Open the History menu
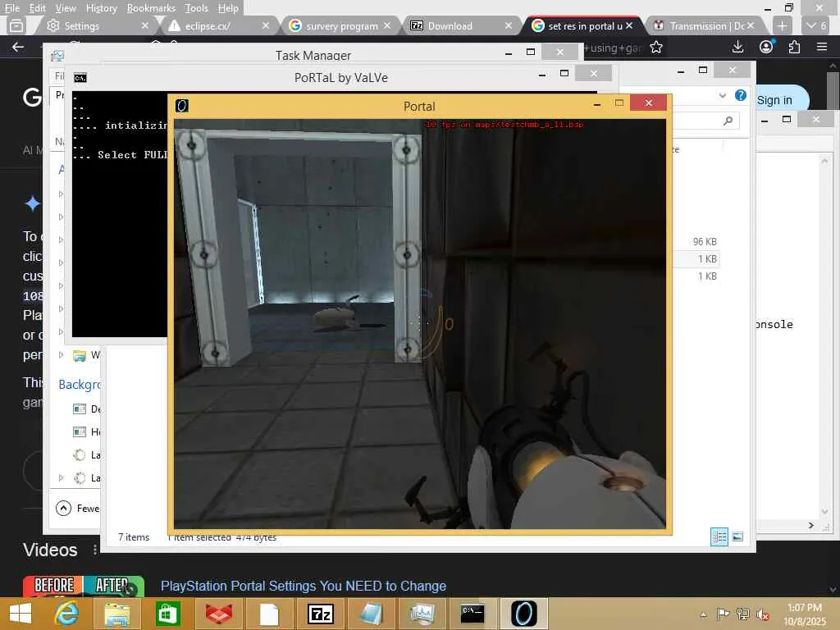The width and height of the screenshot is (840, 630). 101,8
